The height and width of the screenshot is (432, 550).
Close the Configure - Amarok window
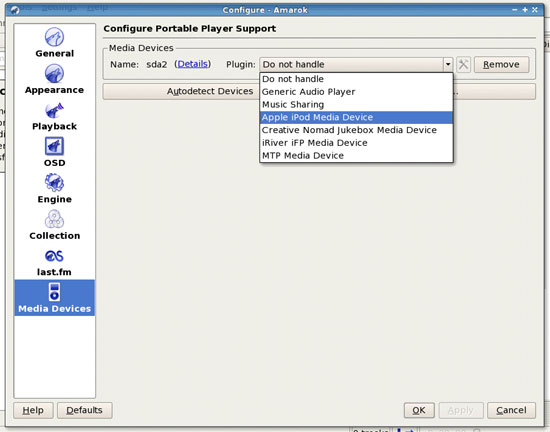[535, 10]
